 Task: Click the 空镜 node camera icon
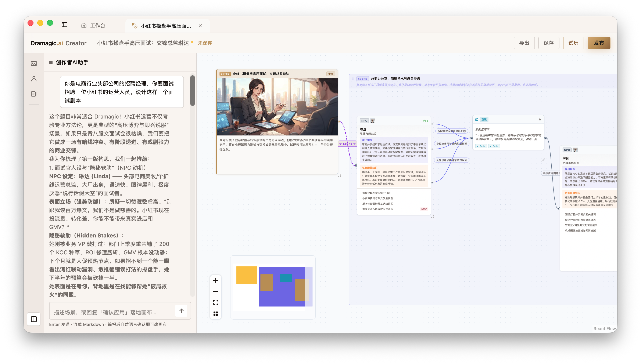(x=477, y=120)
